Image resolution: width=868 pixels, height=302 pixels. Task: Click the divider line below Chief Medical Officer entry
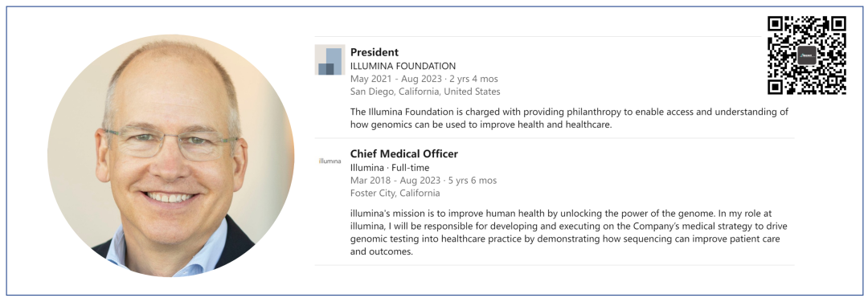coord(555,265)
